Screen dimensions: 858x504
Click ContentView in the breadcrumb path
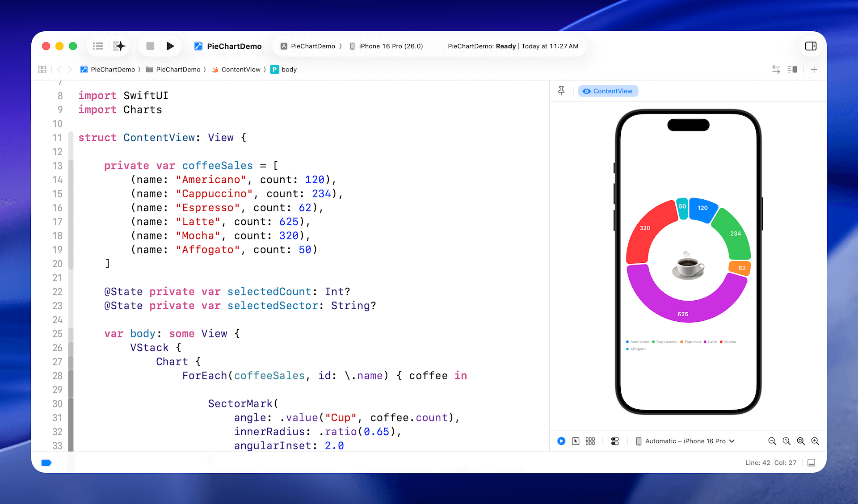240,69
